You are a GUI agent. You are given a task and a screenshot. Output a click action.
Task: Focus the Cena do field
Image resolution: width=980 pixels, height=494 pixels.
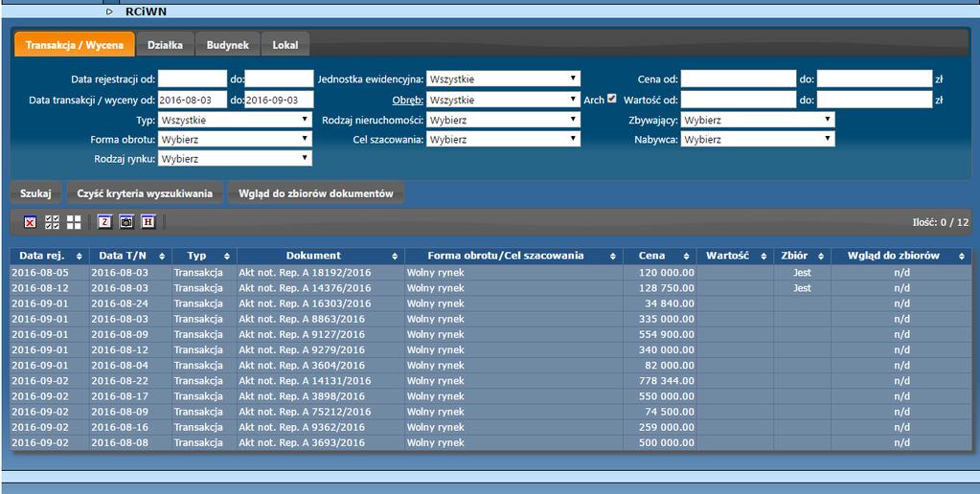(875, 79)
